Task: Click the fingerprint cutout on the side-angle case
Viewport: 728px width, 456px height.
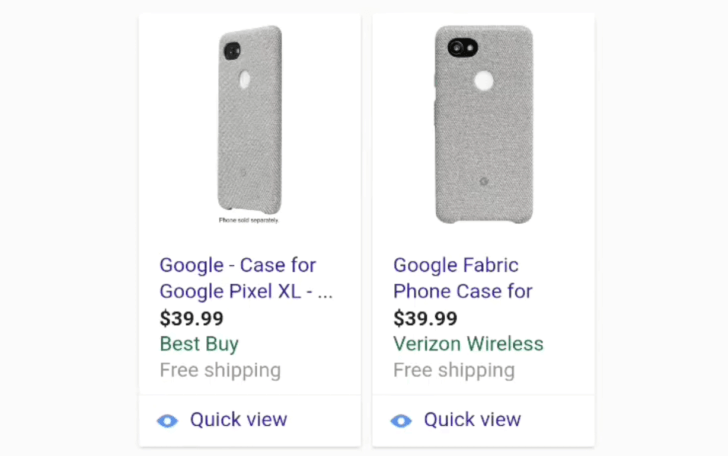Action: [245, 82]
